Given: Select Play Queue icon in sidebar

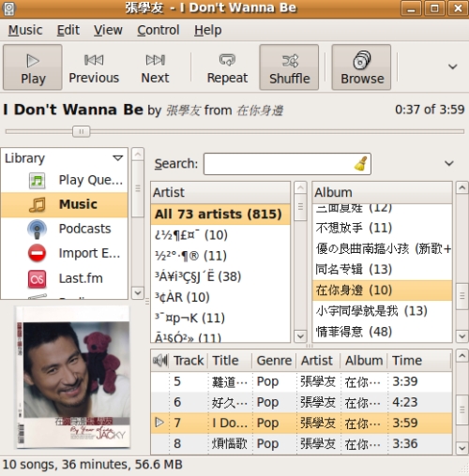Looking at the screenshot, I should point(37,181).
